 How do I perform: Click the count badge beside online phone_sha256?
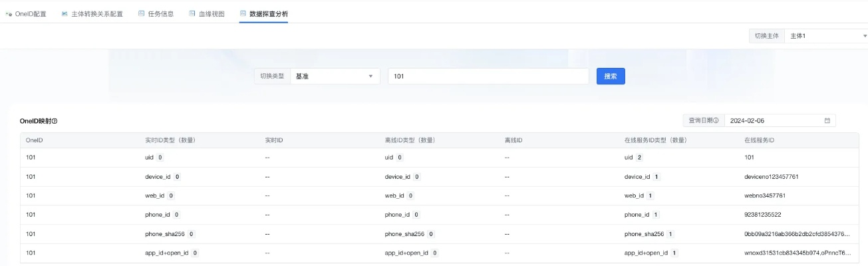pos(670,234)
